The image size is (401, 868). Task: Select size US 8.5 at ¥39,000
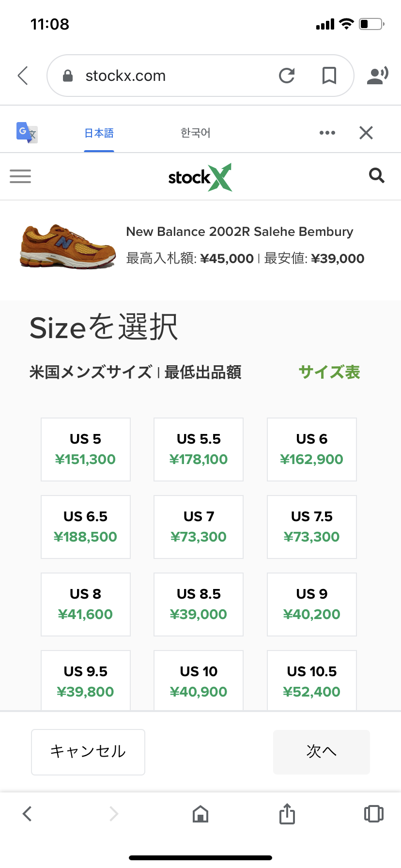[199, 604]
